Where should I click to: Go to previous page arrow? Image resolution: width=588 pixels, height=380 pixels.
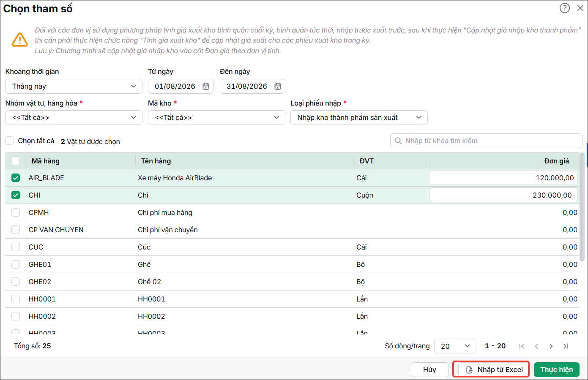536,346
